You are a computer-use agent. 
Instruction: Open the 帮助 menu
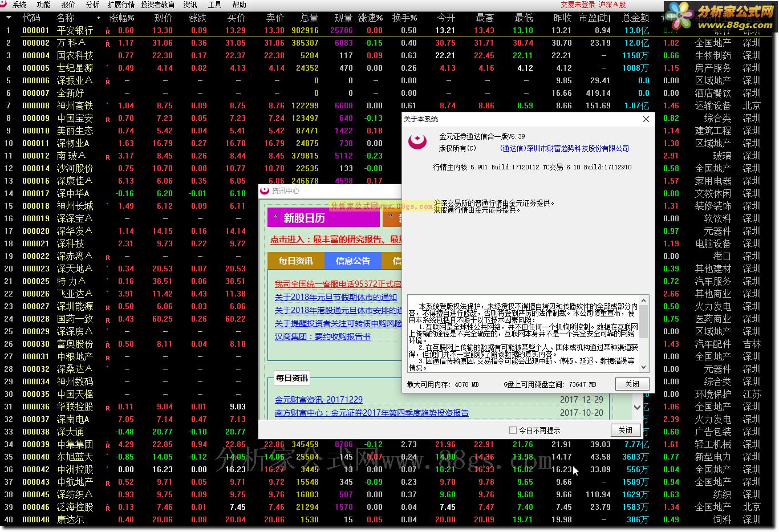coord(239,5)
